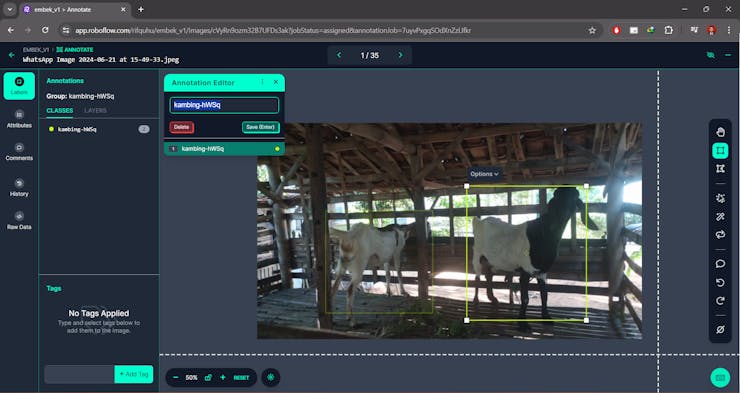Undo the last annotation action
This screenshot has width=740, height=393.
[x=720, y=283]
